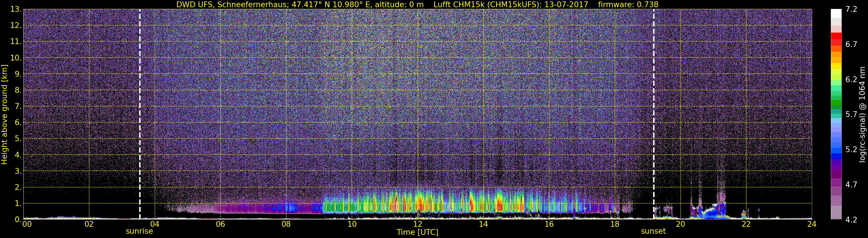Click the height axis tick label '12.'
Image resolution: width=868 pixels, height=238 pixels.
tap(16, 25)
